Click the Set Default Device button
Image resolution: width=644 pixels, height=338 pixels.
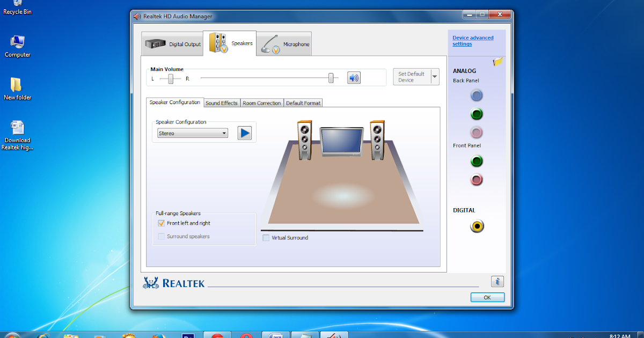(x=412, y=77)
